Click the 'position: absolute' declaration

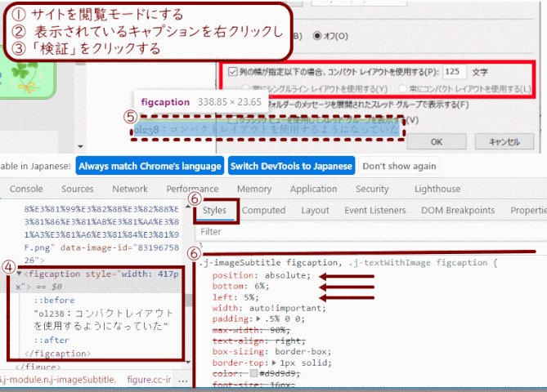tap(262, 275)
